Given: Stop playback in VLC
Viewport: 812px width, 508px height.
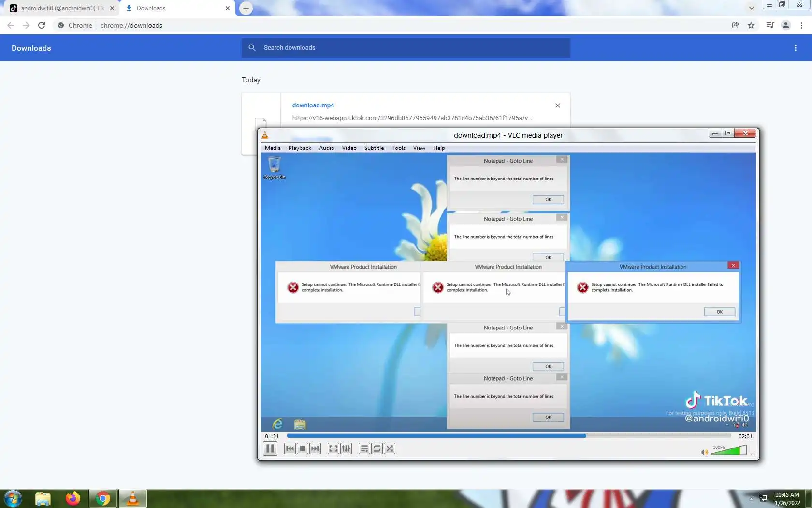Looking at the screenshot, I should tap(303, 448).
